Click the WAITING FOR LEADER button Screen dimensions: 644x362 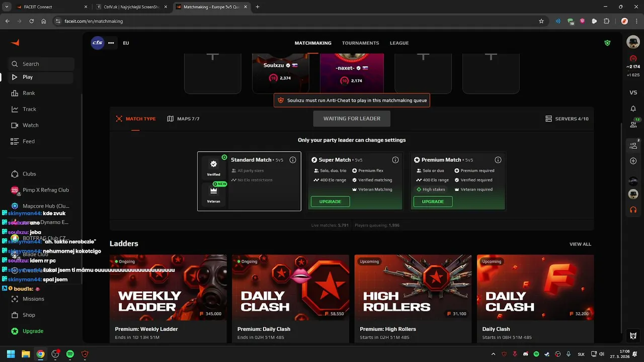pyautogui.click(x=352, y=119)
